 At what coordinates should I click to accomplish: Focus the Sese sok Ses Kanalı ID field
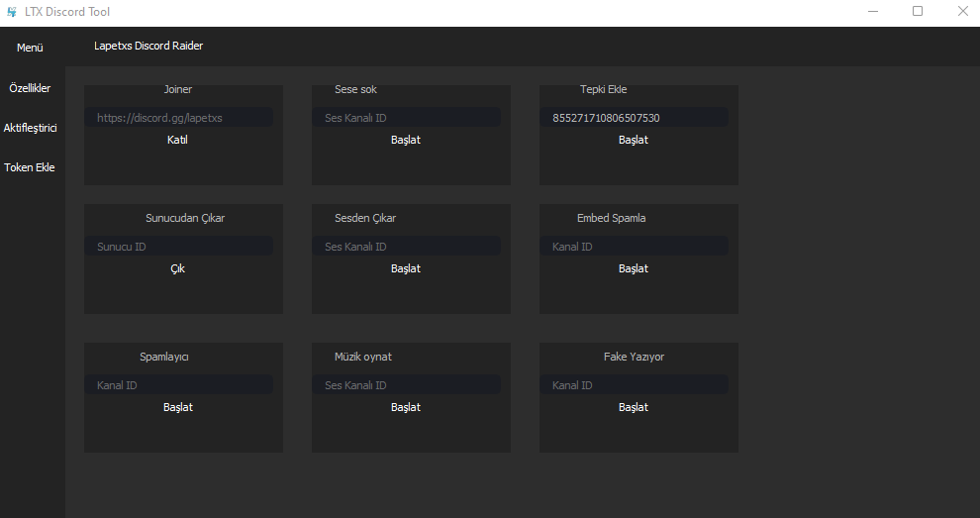[406, 118]
